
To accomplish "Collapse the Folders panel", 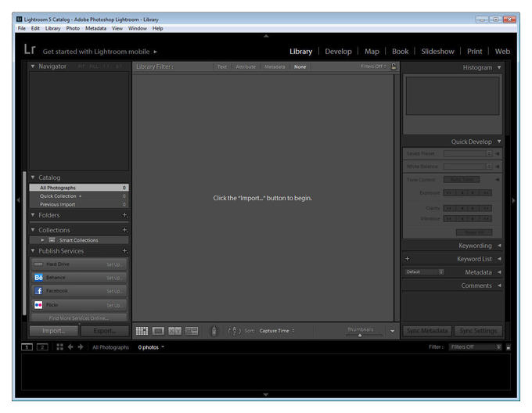I will click(33, 215).
